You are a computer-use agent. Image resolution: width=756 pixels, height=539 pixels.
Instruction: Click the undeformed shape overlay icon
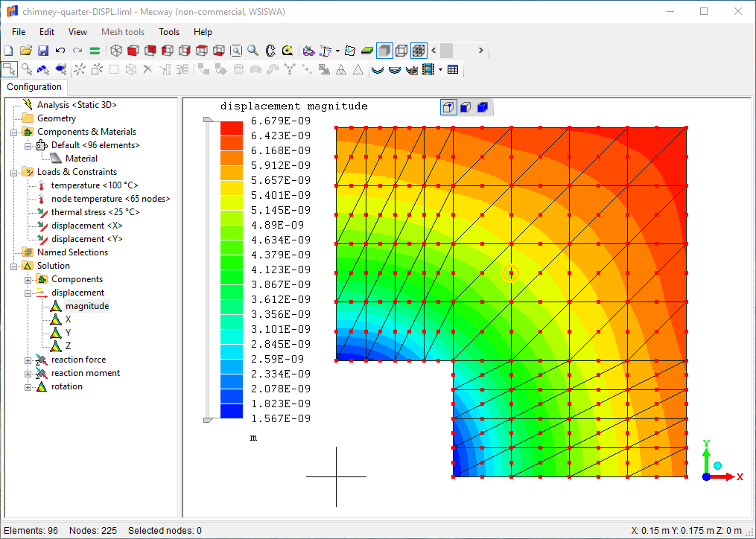point(395,69)
